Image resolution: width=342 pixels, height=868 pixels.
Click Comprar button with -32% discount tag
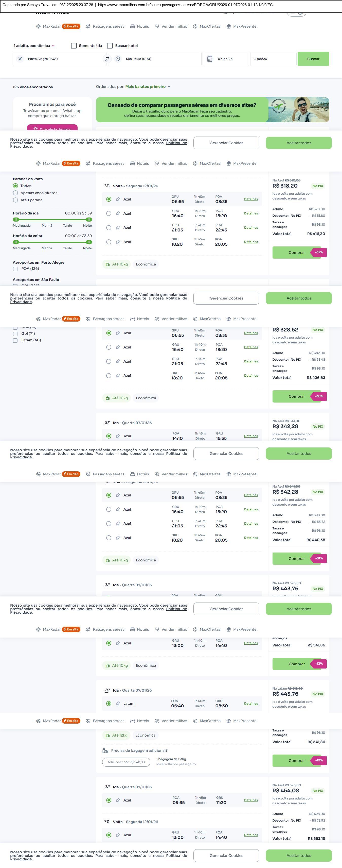pos(296,252)
